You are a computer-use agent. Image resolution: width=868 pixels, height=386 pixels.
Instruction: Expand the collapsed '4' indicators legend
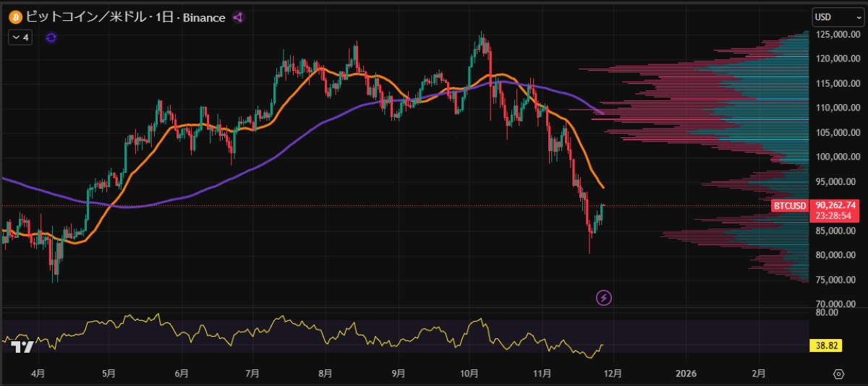[20, 38]
